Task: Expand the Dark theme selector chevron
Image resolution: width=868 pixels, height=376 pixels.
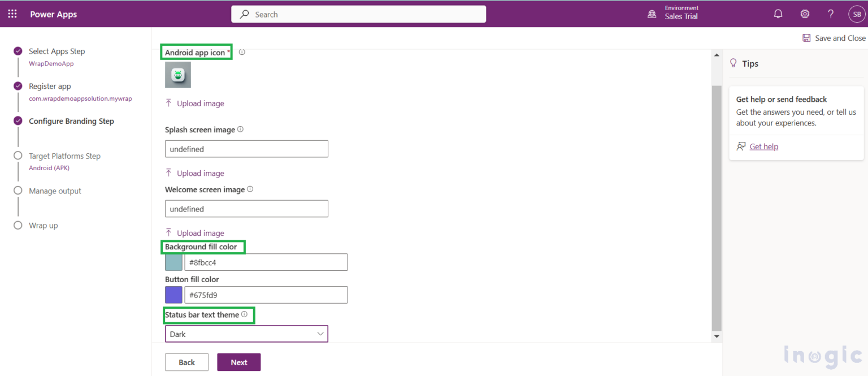Action: (x=320, y=334)
